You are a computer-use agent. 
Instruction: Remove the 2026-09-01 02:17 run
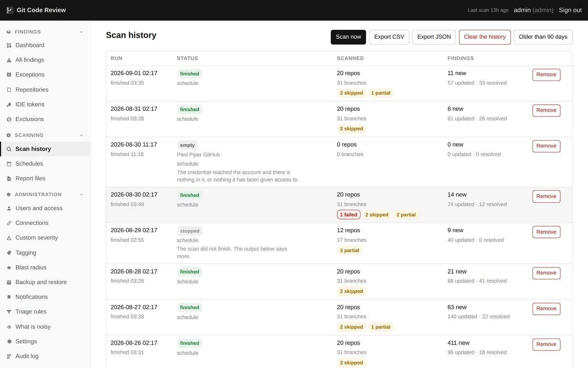coord(546,75)
